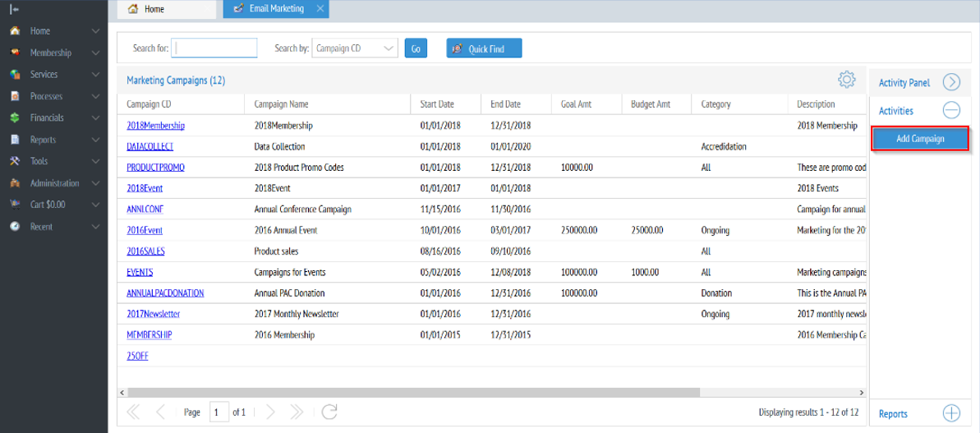
Task: Open the 2016SALES campaign link
Action: click(145, 251)
